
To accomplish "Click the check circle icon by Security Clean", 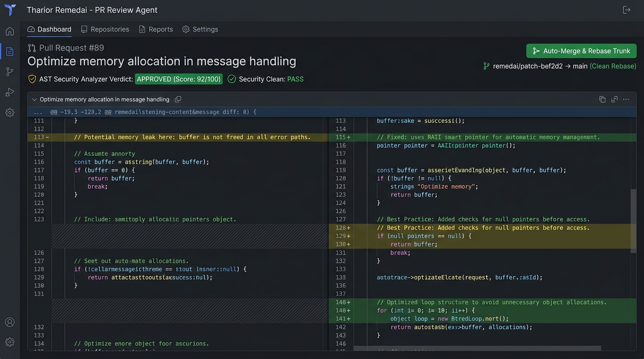I will [x=232, y=79].
